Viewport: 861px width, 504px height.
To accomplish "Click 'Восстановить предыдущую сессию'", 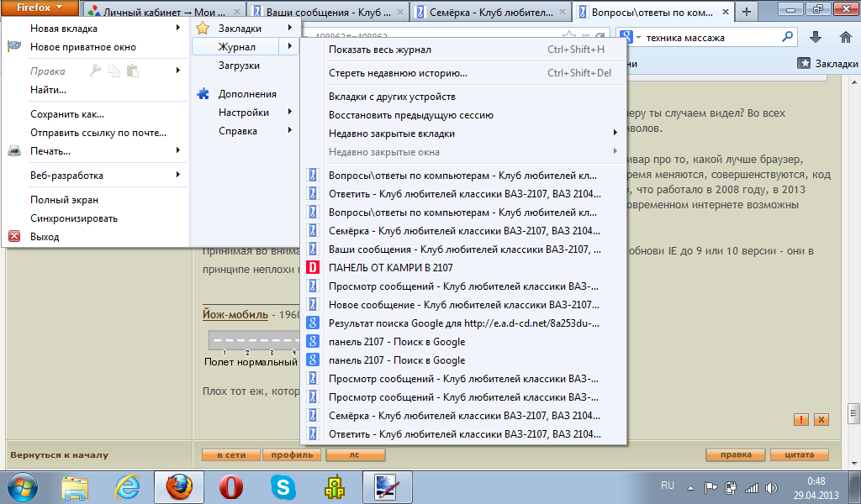I will pyautogui.click(x=463, y=115).
